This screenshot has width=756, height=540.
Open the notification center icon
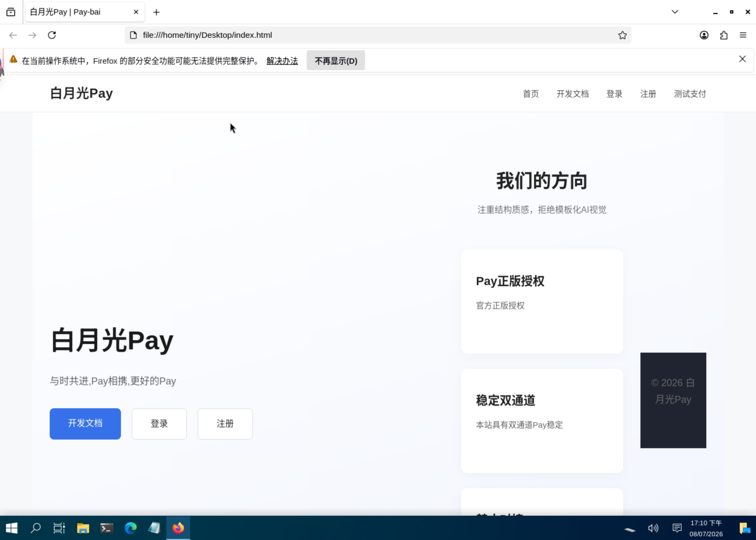pos(677,528)
